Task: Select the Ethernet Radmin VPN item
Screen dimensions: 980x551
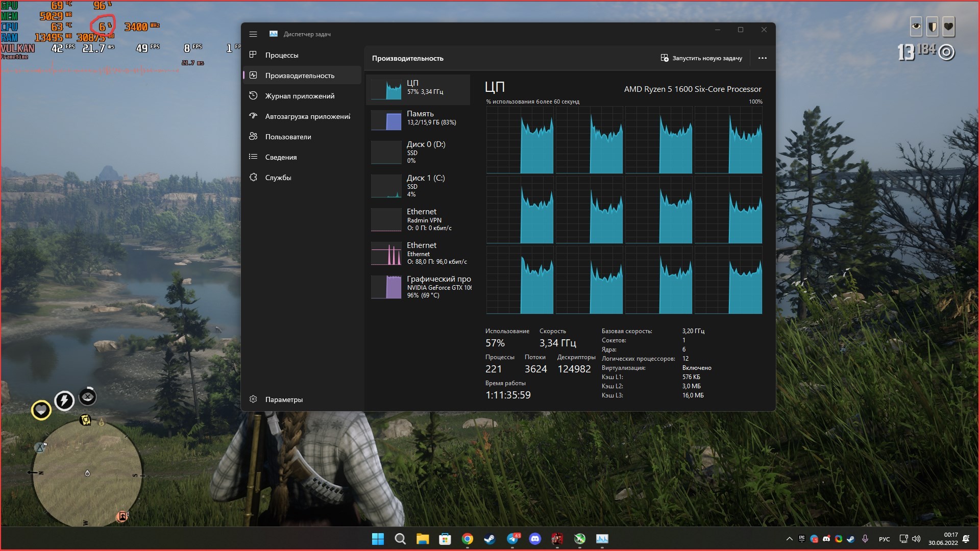Action: [418, 219]
